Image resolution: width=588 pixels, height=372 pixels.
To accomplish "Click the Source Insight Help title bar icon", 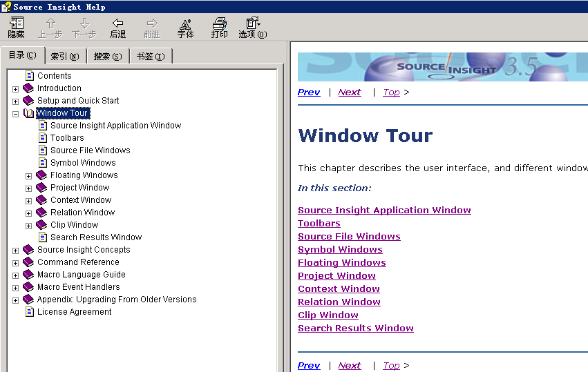I will (6, 7).
